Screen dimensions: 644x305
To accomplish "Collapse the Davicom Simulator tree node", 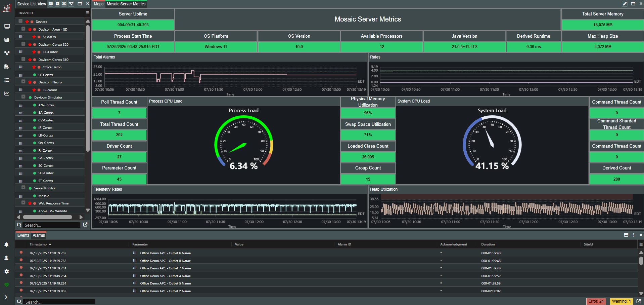I will click(23, 97).
